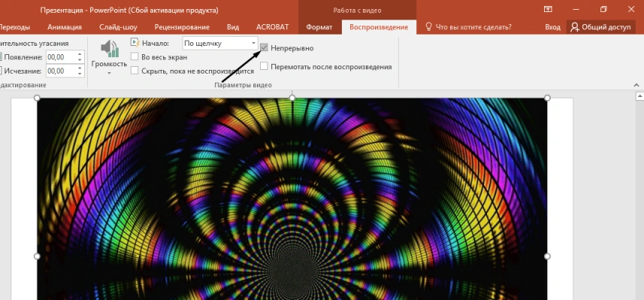The image size is (644, 300).
Task: Increase the Появление fade-in stepper value
Action: 80,54
